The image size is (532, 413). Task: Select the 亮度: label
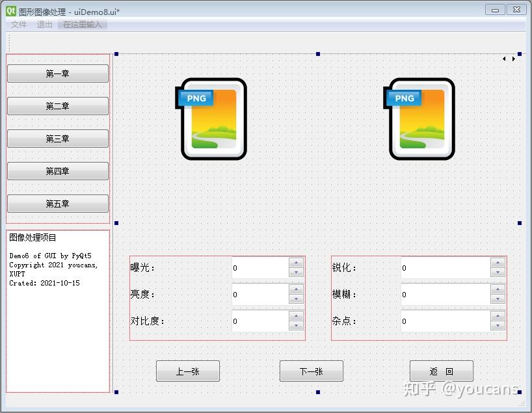pyautogui.click(x=142, y=294)
